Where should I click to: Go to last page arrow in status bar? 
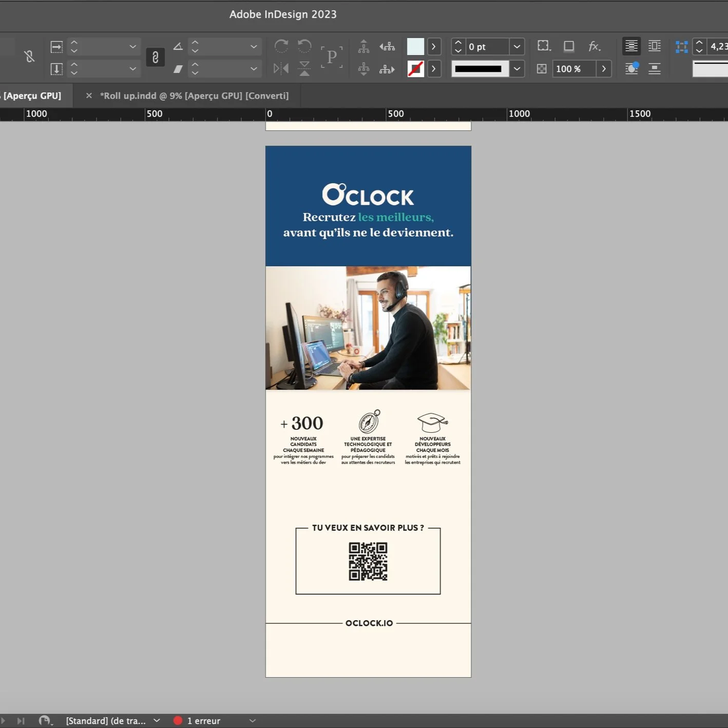[21, 721]
